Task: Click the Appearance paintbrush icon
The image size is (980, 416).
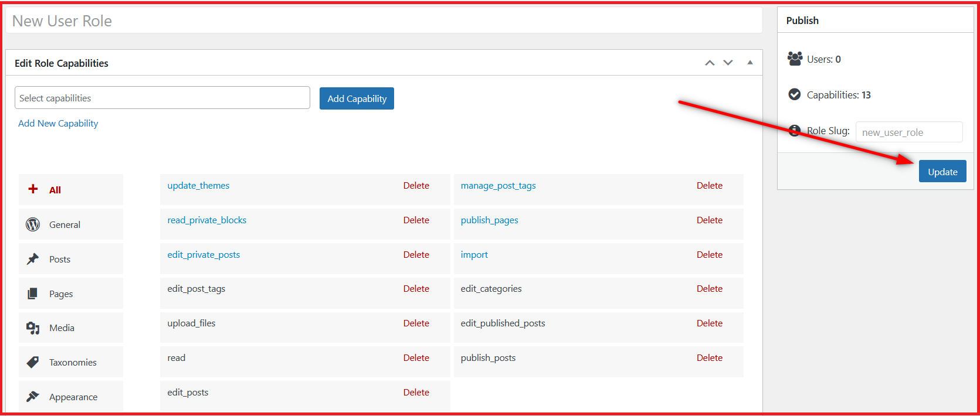Action: coord(33,397)
